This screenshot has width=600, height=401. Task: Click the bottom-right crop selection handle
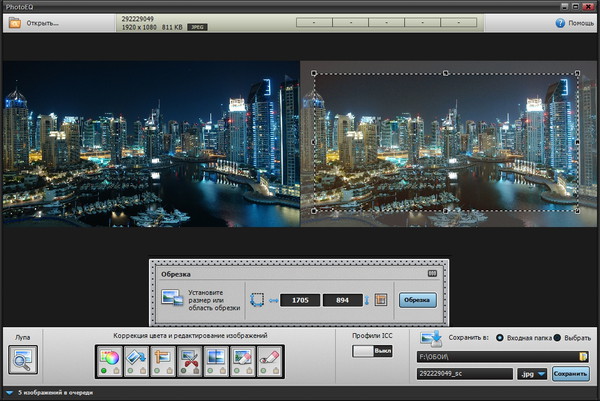click(x=577, y=210)
